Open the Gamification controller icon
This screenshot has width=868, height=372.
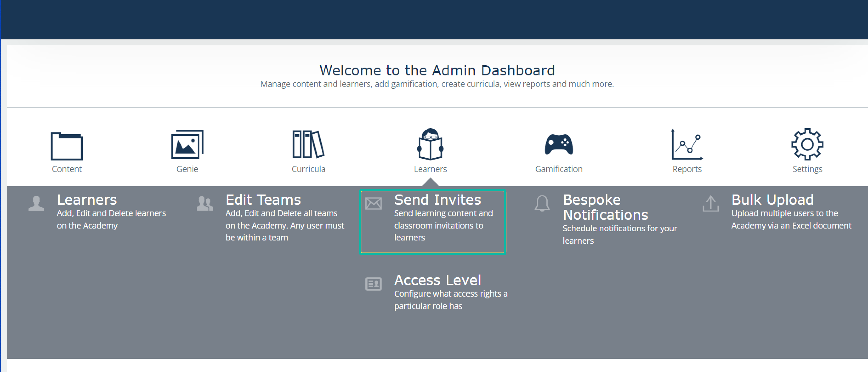pyautogui.click(x=559, y=144)
